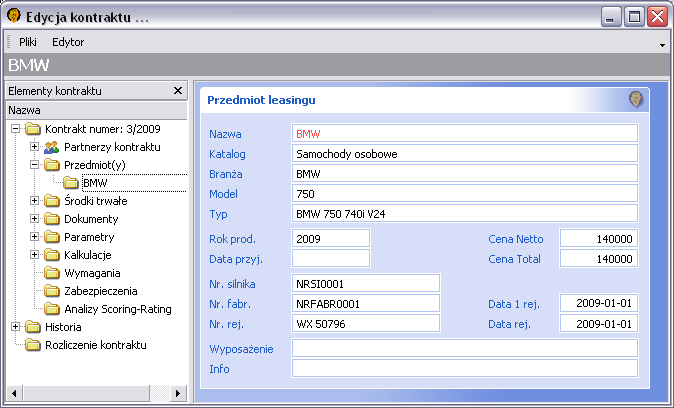
Task: Click the Data rej. date field
Action: coord(599,323)
